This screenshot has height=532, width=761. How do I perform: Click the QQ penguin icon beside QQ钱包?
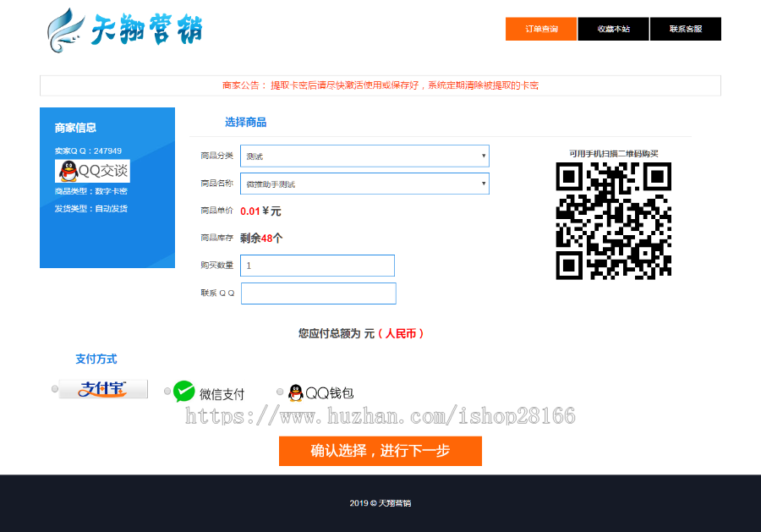tap(295, 391)
